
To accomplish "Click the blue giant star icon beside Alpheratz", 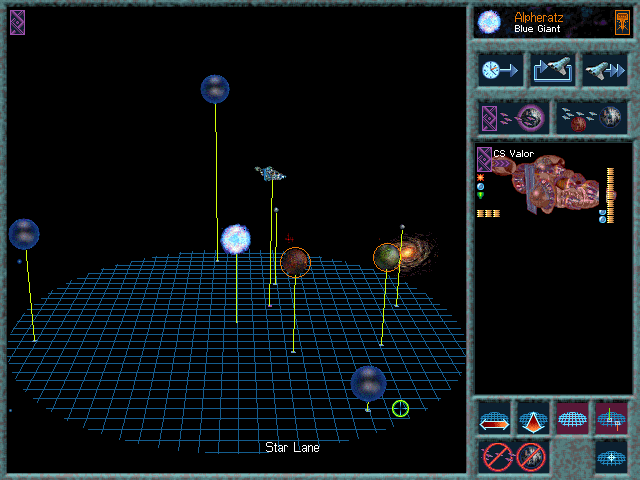I will tap(489, 22).
